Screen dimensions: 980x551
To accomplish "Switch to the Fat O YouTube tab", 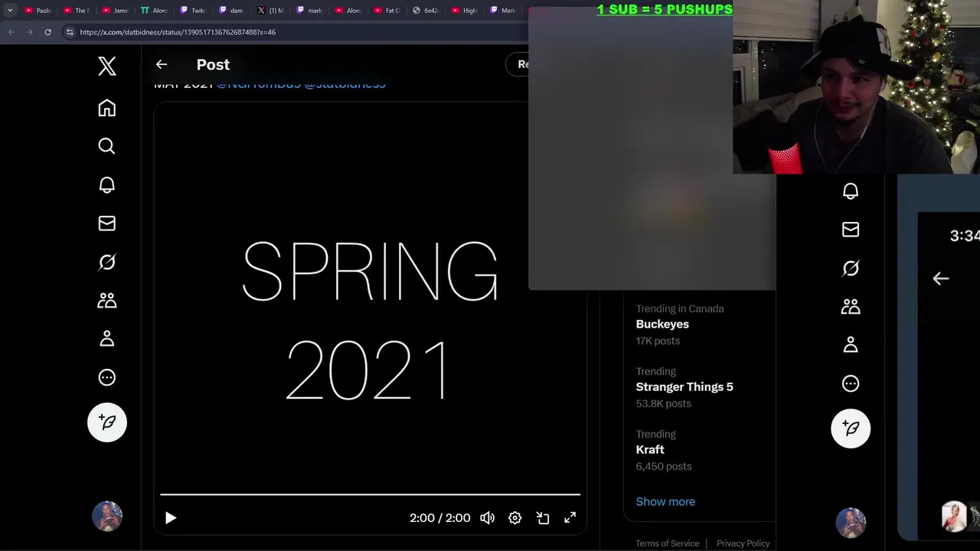I will coord(387,11).
